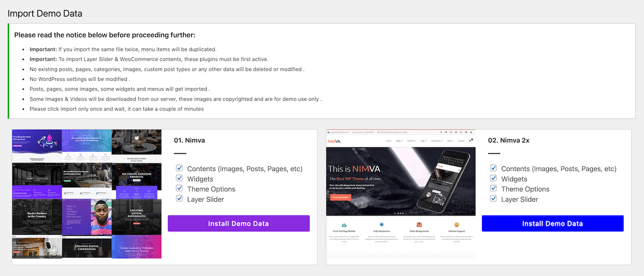Uncheck Contents checkbox for 01. Nimva

[179, 168]
